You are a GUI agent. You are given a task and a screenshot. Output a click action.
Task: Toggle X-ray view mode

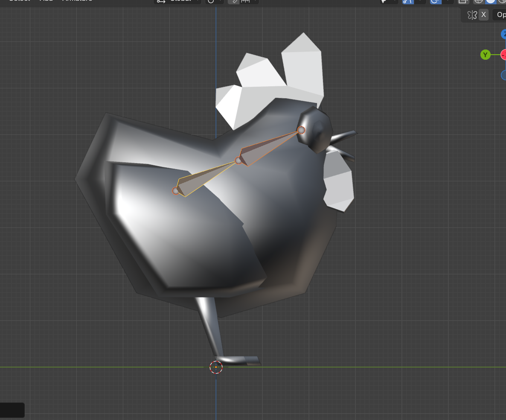pyautogui.click(x=463, y=1)
